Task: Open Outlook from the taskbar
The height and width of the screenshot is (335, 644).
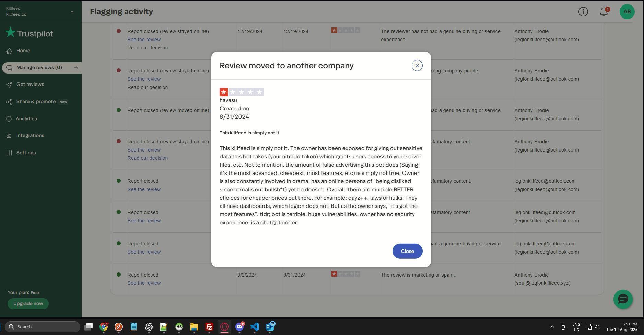Action: (270, 327)
